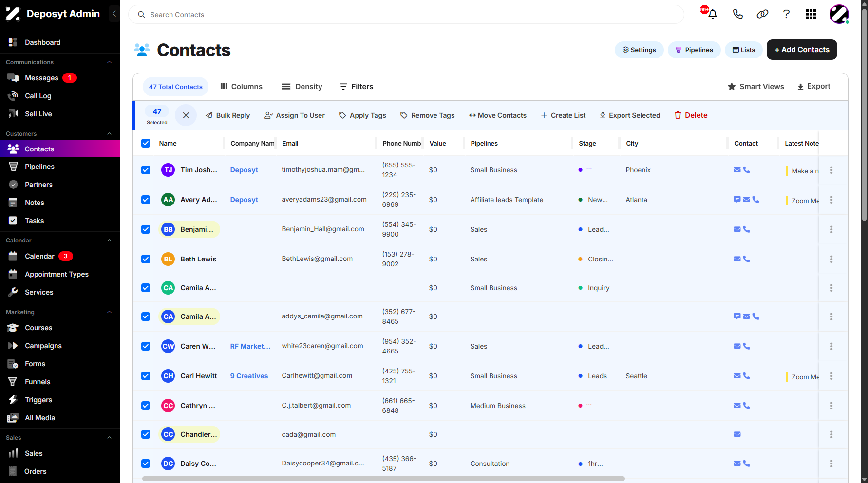Collapse the Customers sidebar section

(x=109, y=134)
